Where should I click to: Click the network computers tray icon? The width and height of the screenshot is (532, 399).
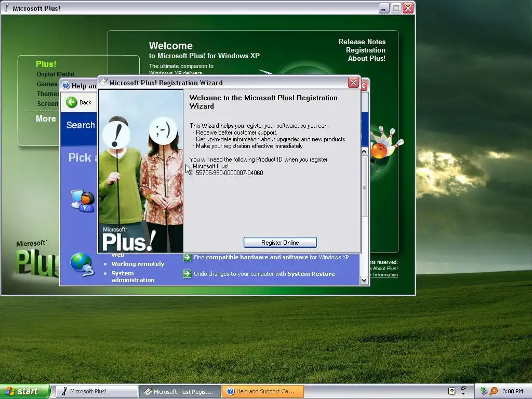pos(484,391)
